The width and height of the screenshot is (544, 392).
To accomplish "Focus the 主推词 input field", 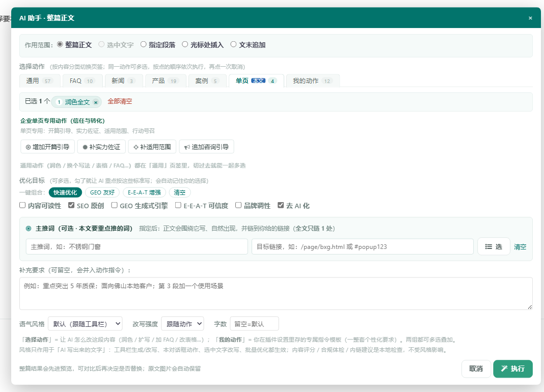I will click(137, 246).
